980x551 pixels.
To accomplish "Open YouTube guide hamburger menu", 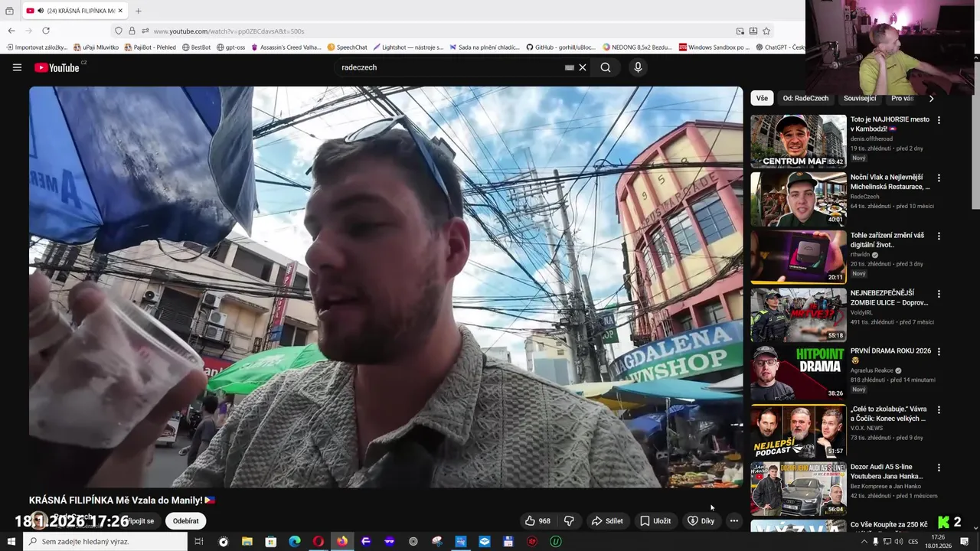I will [17, 67].
